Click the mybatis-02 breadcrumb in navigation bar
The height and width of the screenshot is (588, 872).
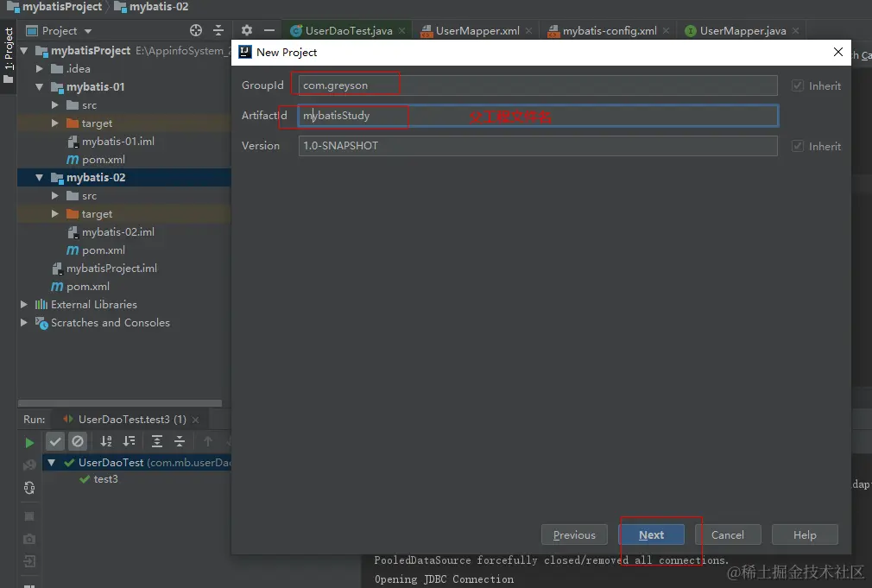(151, 7)
